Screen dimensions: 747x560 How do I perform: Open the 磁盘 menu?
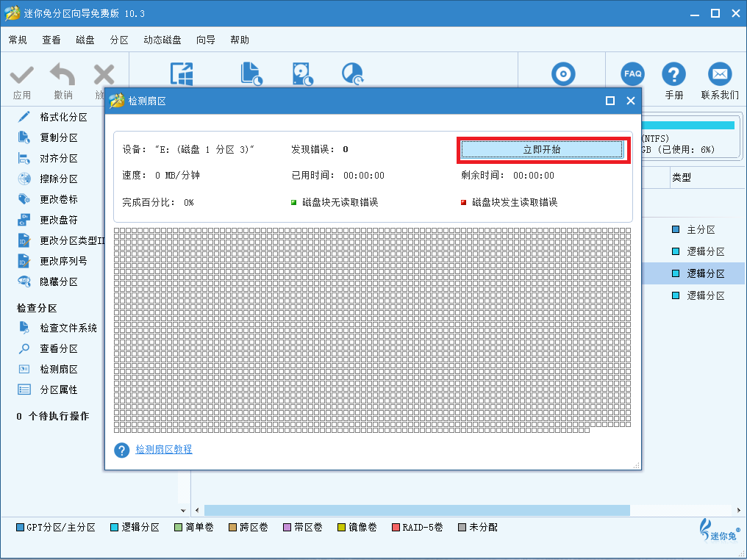(85, 40)
